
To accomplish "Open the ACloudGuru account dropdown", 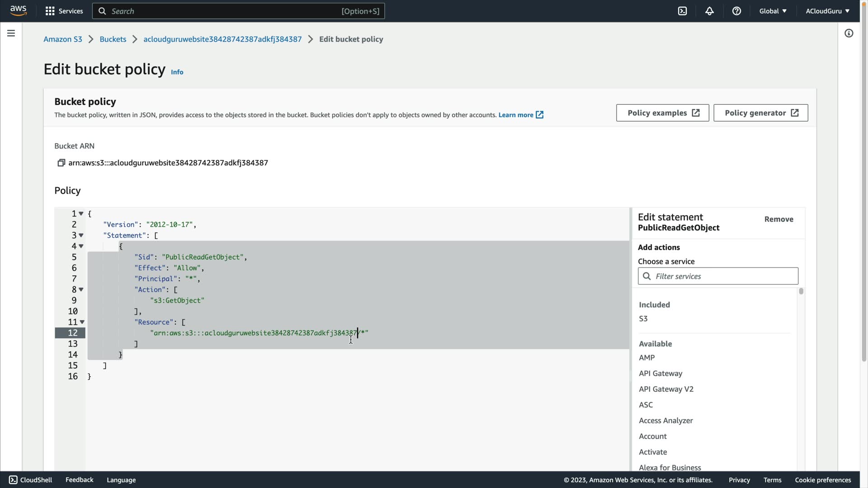I will click(827, 11).
